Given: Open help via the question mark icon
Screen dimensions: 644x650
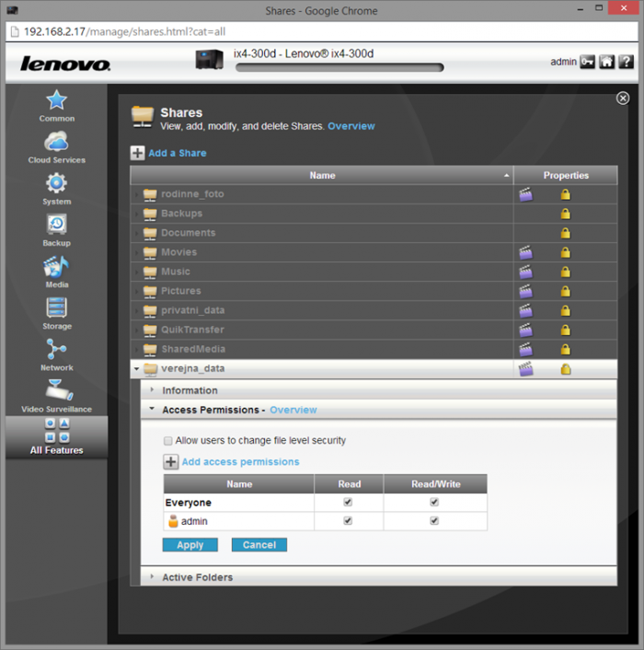Looking at the screenshot, I should coord(627,62).
